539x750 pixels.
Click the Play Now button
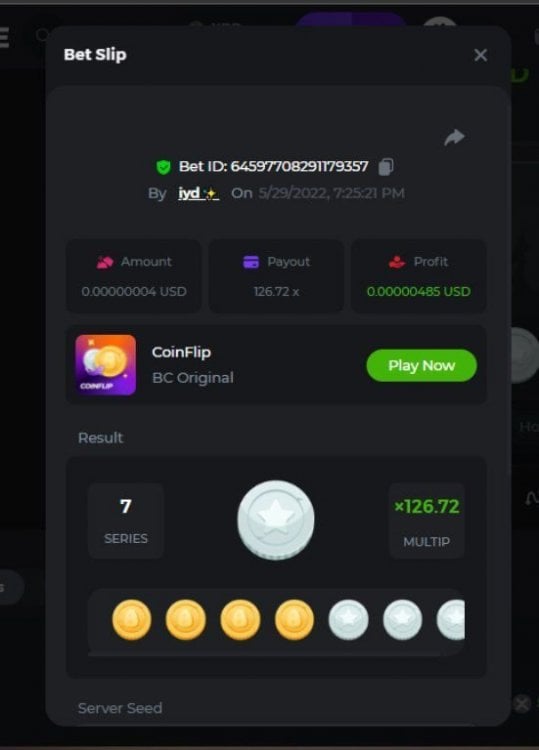[x=421, y=365]
